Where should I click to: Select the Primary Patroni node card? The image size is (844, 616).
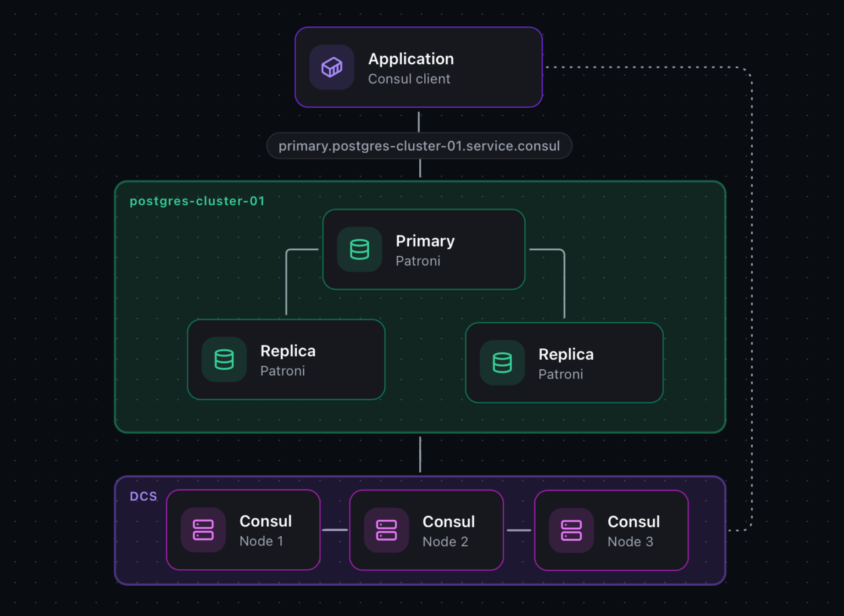[x=424, y=249]
